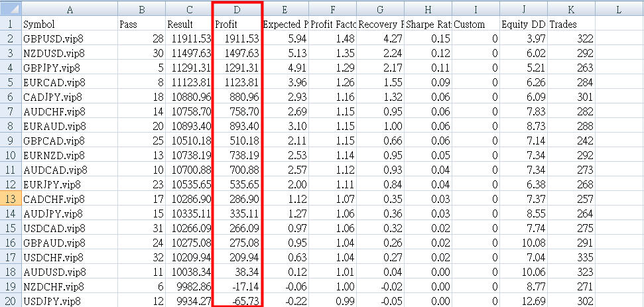Image resolution: width=644 pixels, height=307 pixels.
Task: Select column A header
Action: (69, 9)
